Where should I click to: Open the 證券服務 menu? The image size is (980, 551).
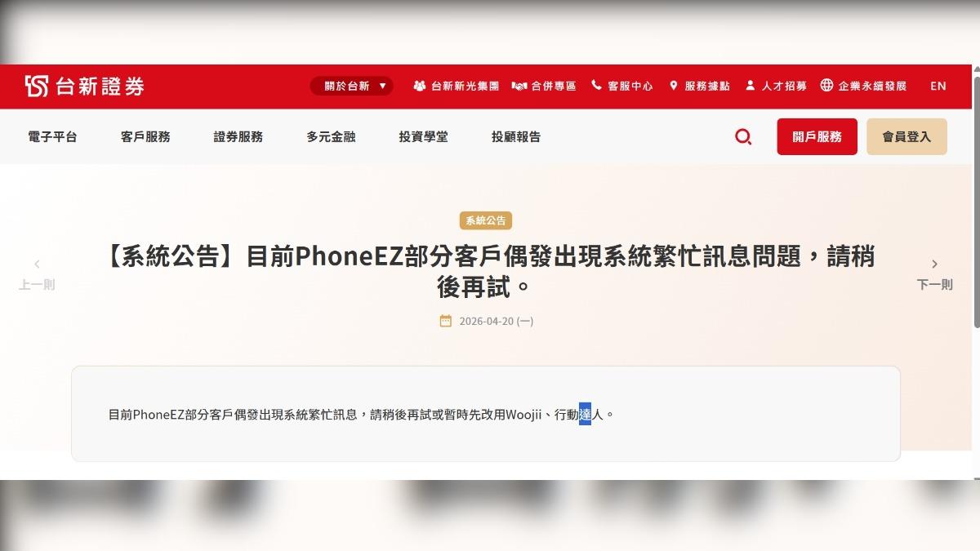pos(238,137)
